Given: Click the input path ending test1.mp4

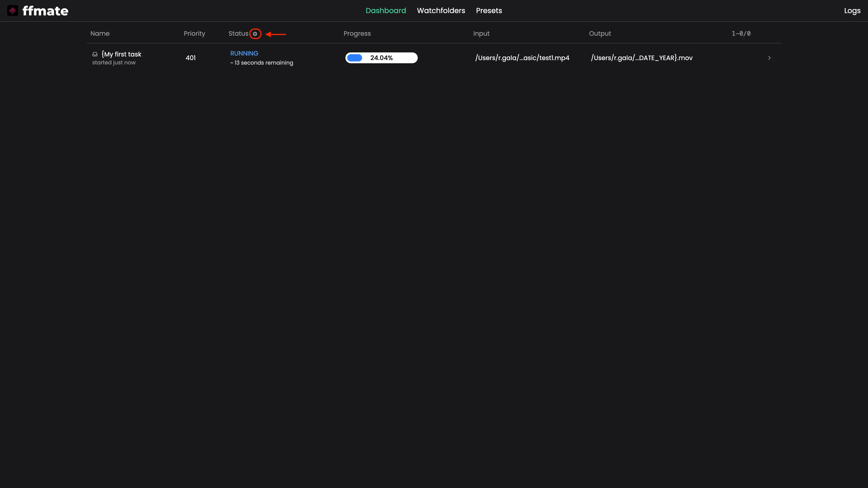Looking at the screenshot, I should 522,58.
